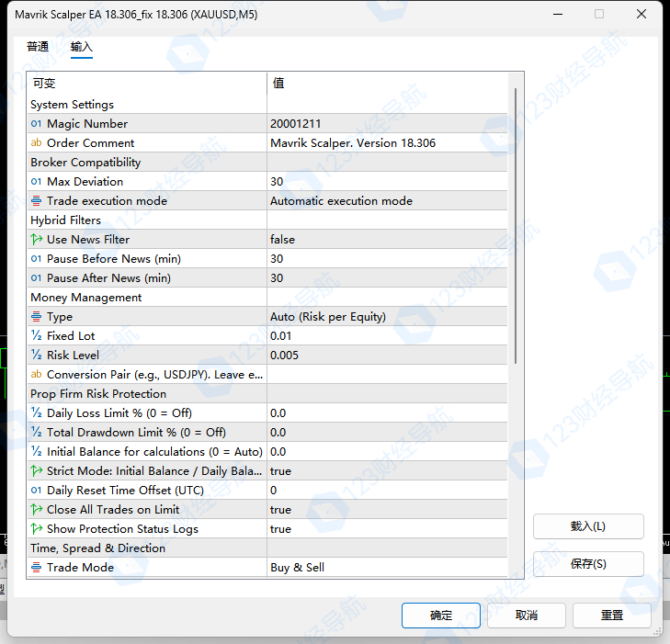The image size is (670, 644).
Task: Click the 值 column header
Action: (x=387, y=84)
